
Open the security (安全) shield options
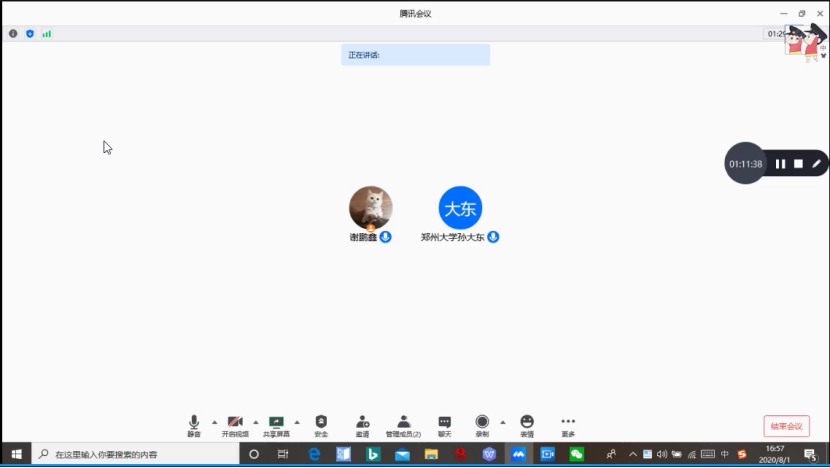click(321, 424)
